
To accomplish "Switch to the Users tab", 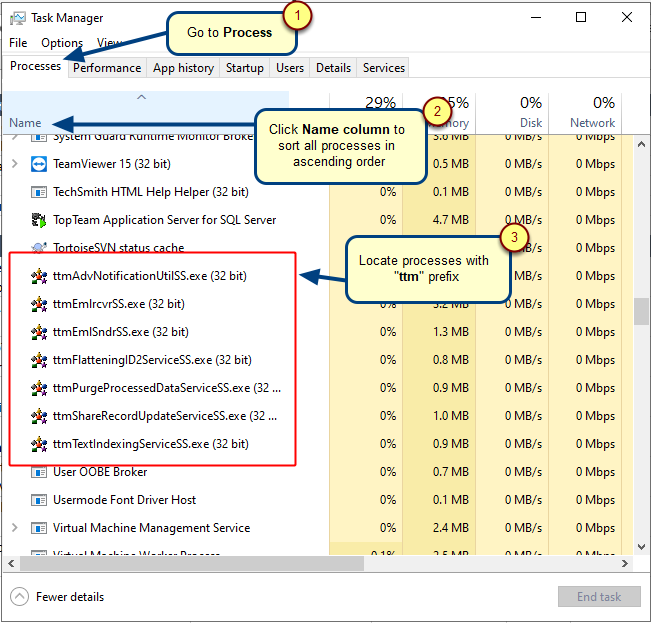I will 290,68.
